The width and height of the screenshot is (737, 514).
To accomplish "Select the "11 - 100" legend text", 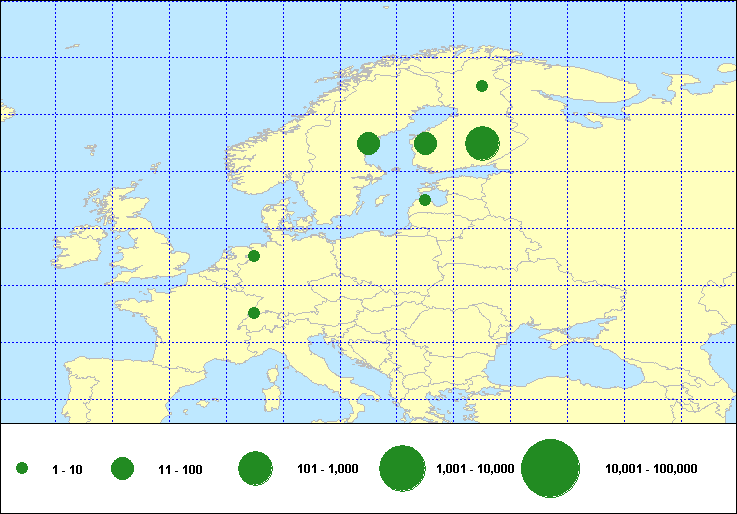I will point(180,469).
